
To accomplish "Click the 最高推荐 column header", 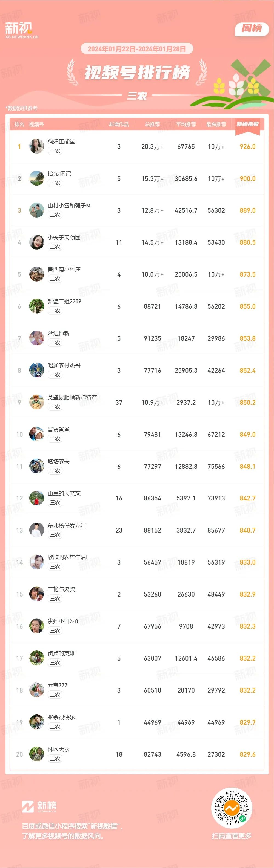I will (216, 124).
